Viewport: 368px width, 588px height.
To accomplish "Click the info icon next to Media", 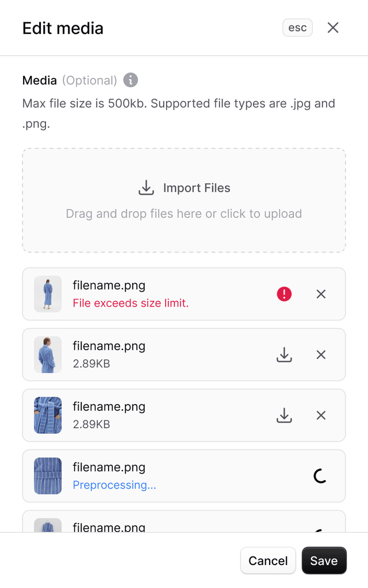I will point(131,80).
